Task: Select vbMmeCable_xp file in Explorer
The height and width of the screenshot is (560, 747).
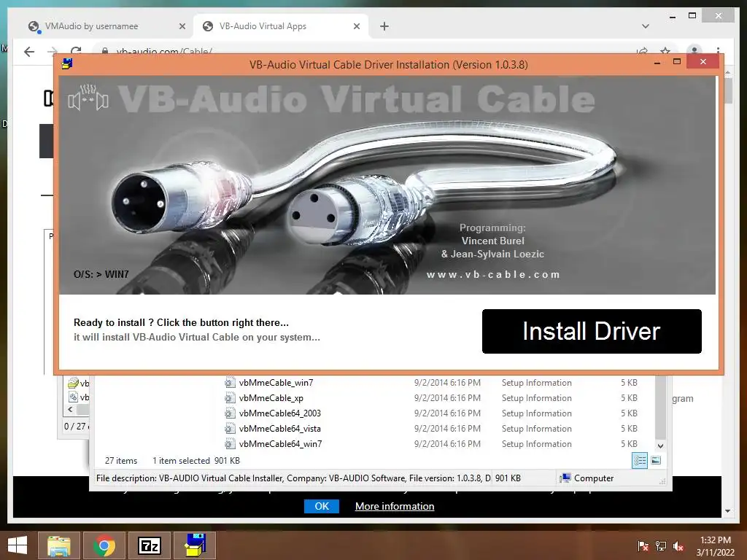Action: 271,397
